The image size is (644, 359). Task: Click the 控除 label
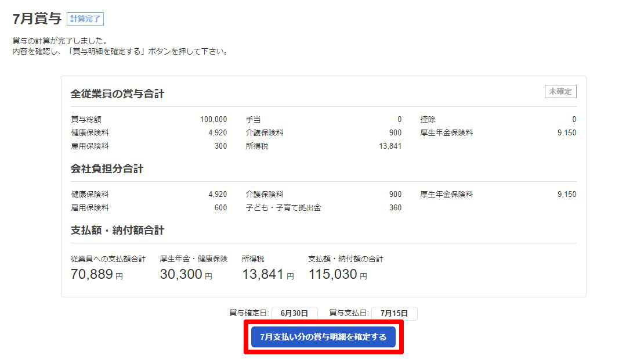428,119
